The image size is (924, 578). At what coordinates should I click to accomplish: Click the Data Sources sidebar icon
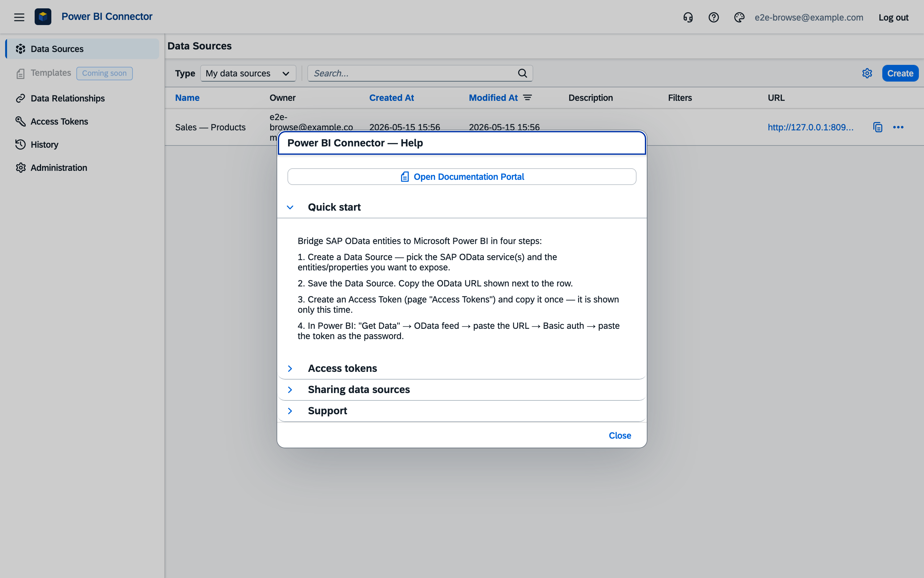[x=21, y=49]
